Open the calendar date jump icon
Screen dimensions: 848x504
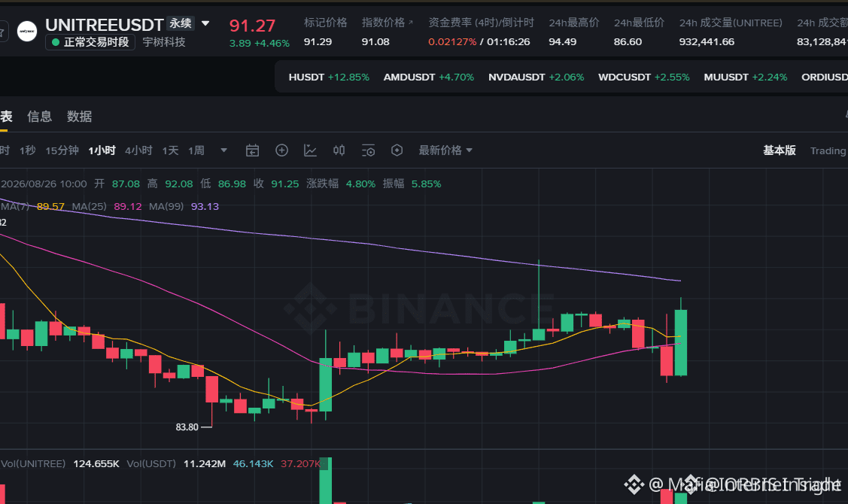click(x=253, y=150)
